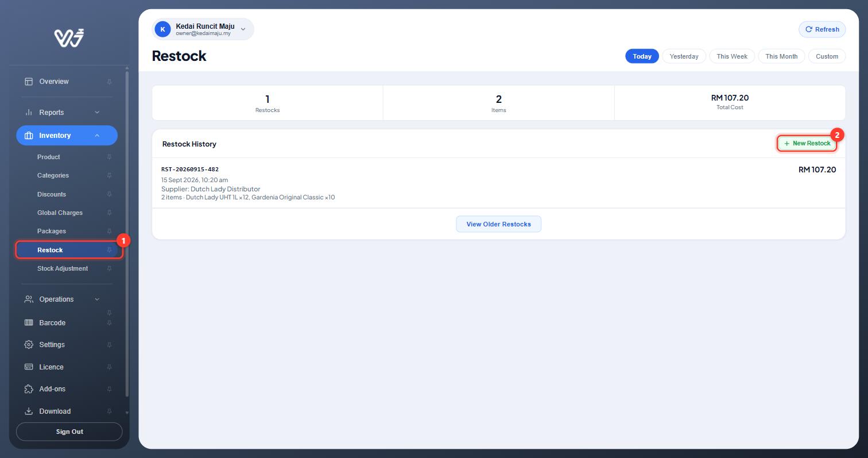
Task: Click the Settings gear icon
Action: (x=29, y=345)
